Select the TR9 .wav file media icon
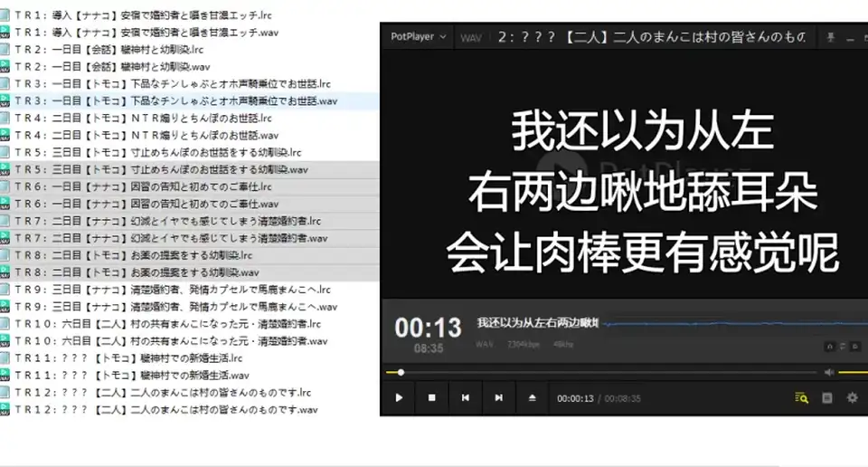Image resolution: width=868 pixels, height=467 pixels. 5,306
